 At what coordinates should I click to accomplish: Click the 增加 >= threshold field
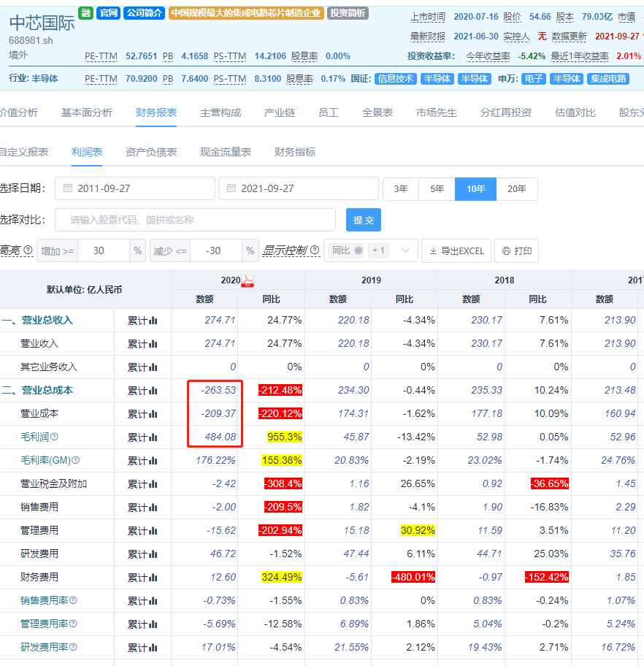[x=104, y=251]
